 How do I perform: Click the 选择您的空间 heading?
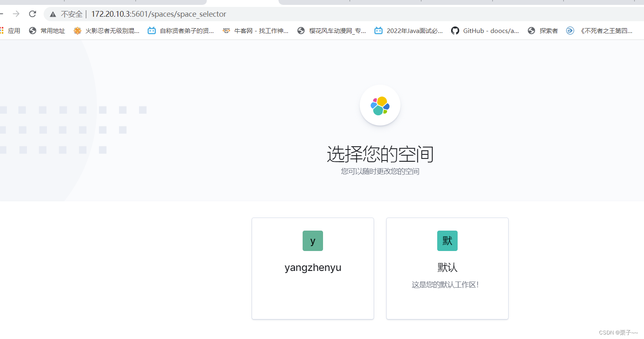point(380,154)
